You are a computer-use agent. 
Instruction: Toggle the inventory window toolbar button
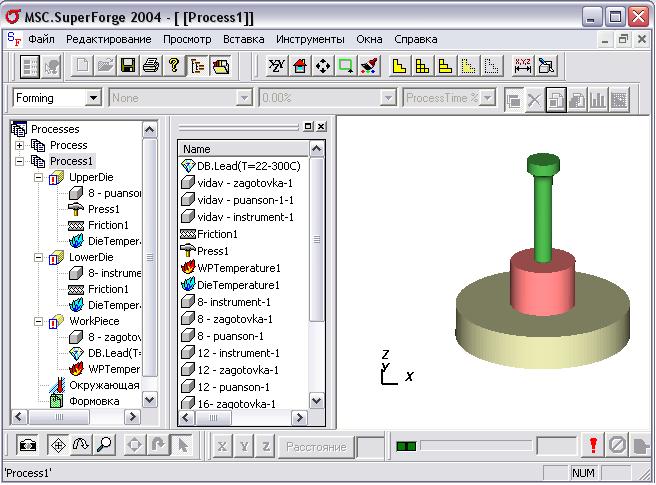coord(220,66)
